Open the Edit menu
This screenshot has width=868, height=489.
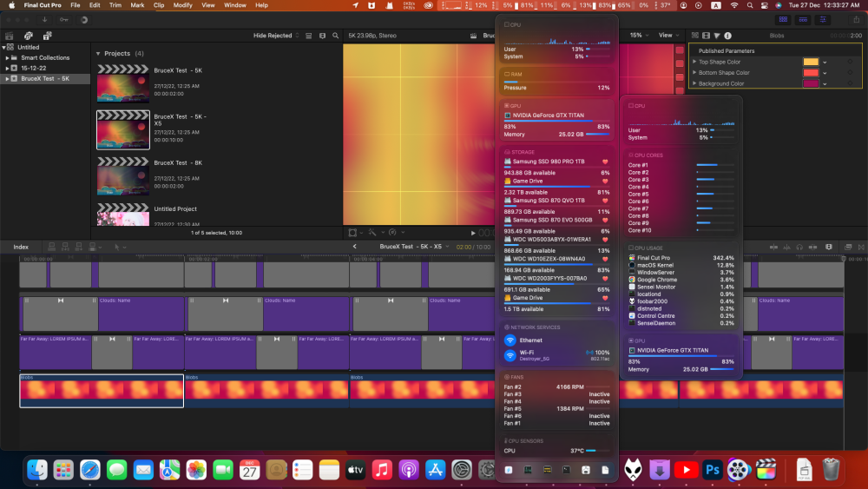[95, 5]
